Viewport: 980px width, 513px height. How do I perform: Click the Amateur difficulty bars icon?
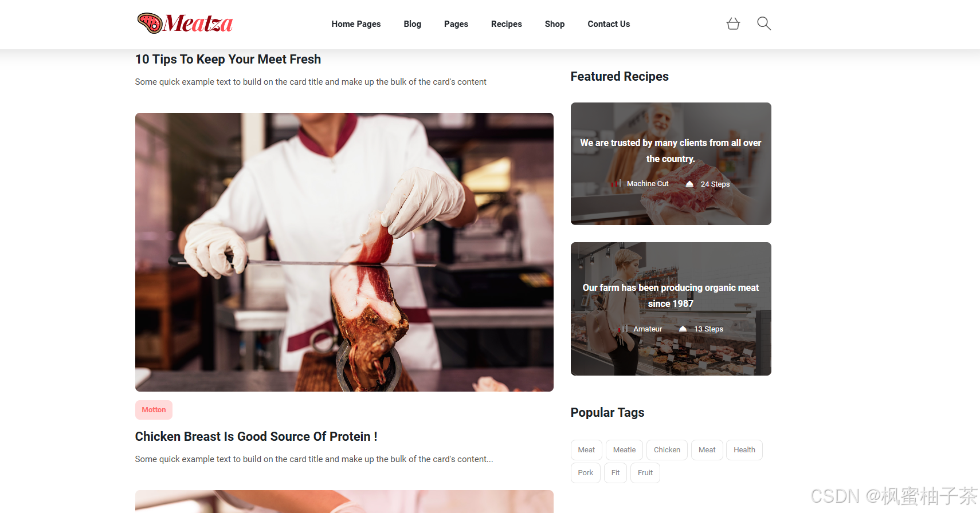[x=624, y=329]
